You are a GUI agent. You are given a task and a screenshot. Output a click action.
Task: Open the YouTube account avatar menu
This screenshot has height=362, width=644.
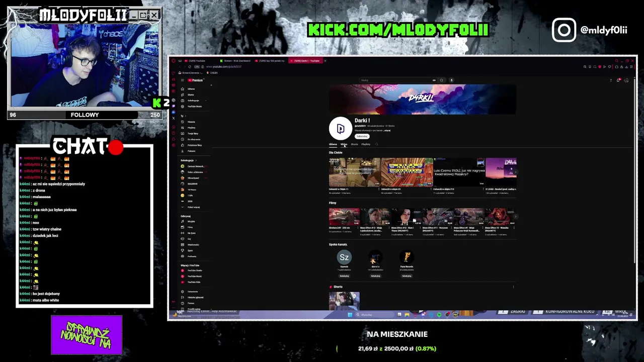pos(626,80)
